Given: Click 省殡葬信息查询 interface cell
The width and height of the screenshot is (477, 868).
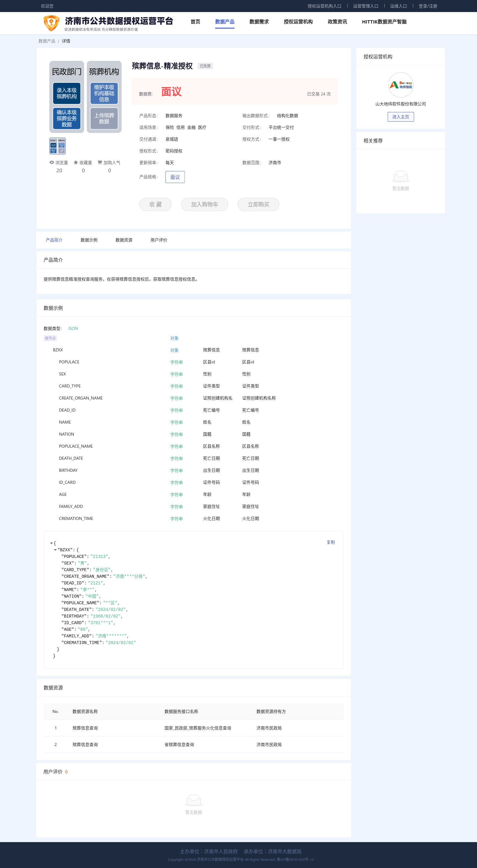Looking at the screenshot, I should click(179, 744).
